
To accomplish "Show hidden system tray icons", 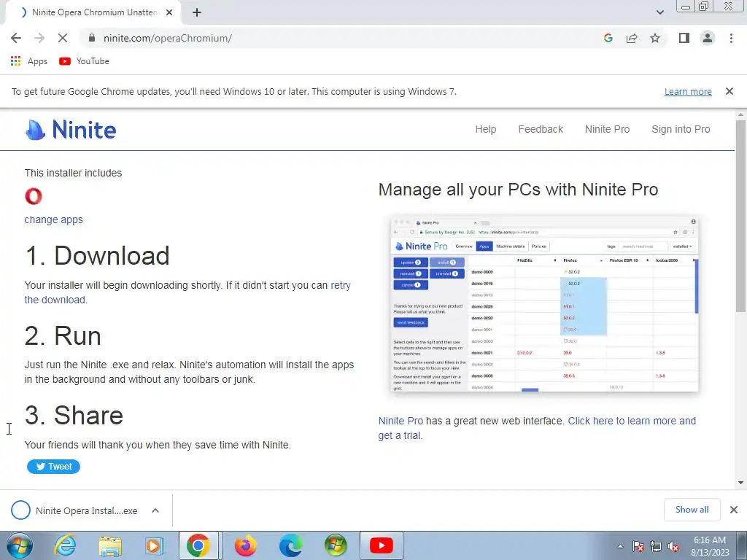I will tap(620, 546).
